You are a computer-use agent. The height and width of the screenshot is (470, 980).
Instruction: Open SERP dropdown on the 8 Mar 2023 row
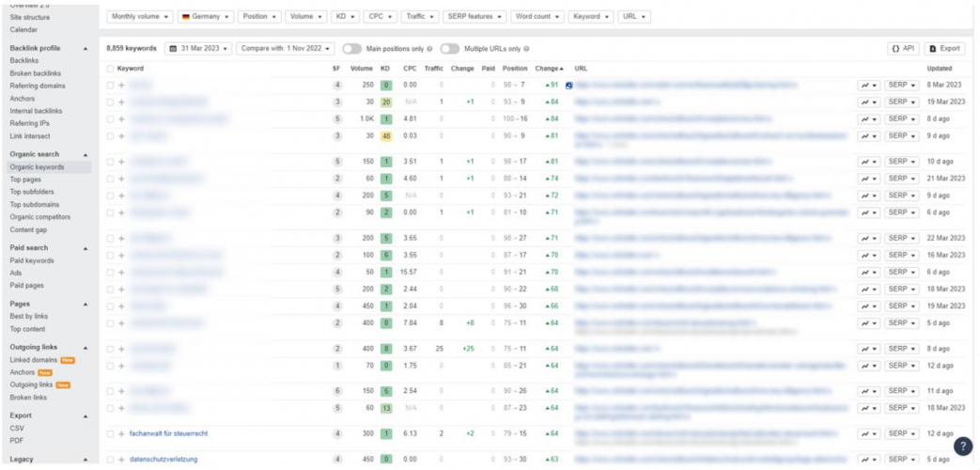point(901,85)
